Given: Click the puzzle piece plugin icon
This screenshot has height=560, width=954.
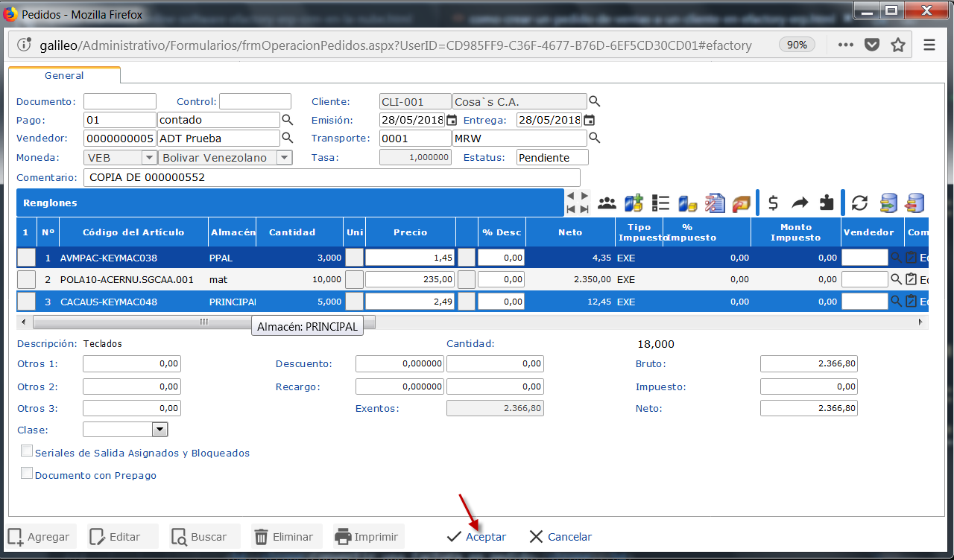Looking at the screenshot, I should pos(827,203).
